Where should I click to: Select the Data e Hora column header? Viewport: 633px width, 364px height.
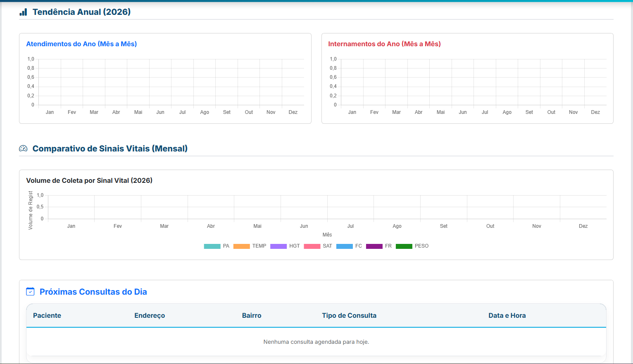(x=507, y=316)
